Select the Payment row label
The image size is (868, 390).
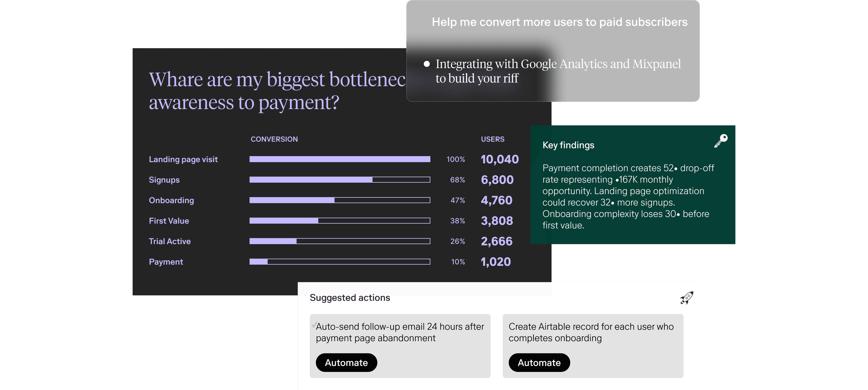point(166,262)
